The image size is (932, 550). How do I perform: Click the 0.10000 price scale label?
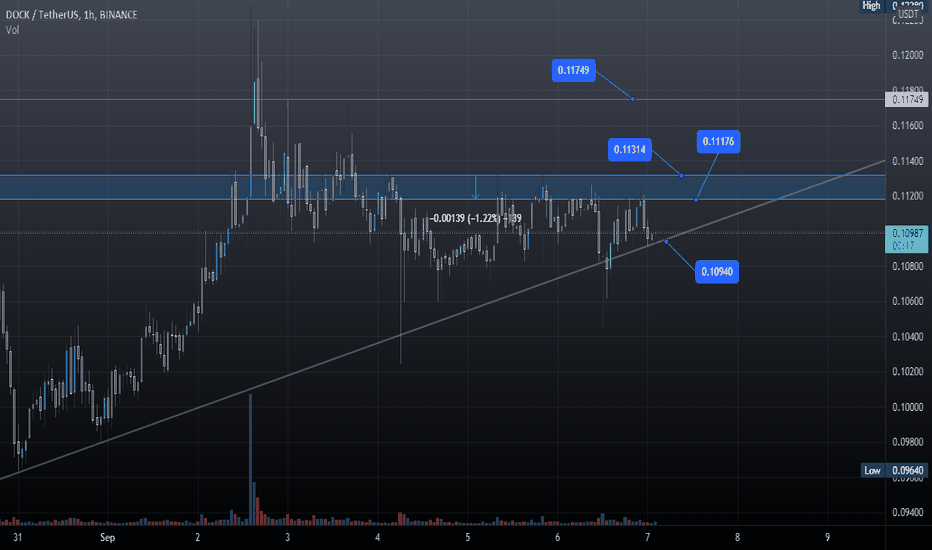(908, 407)
